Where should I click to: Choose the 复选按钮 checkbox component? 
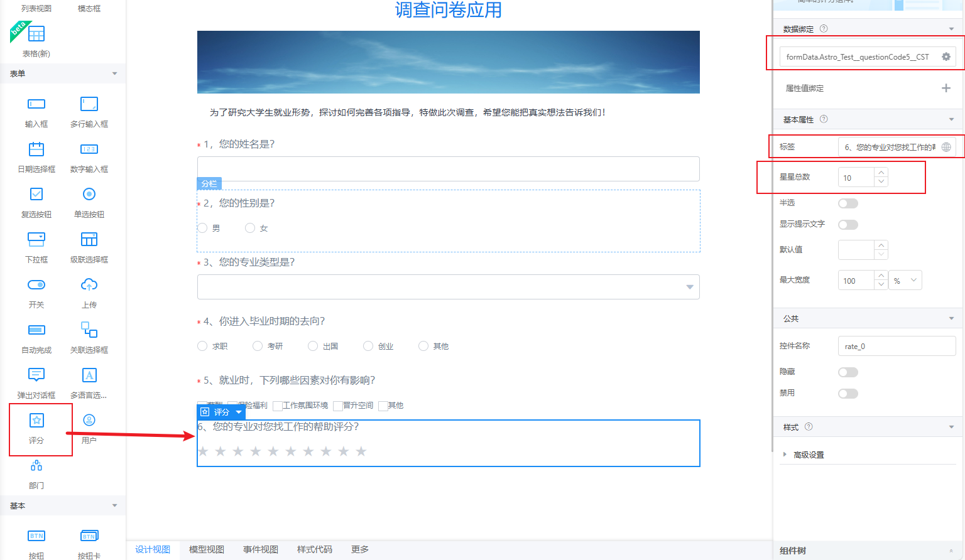[36, 195]
